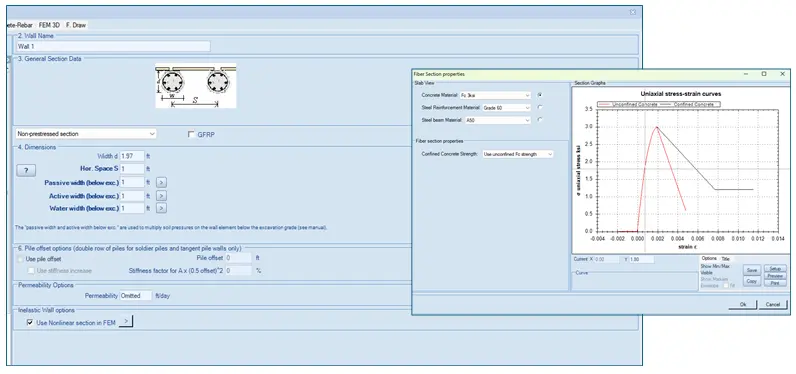796x374 pixels.
Task: Expand the Confined Concrete Strength dropdown
Action: [x=518, y=154]
